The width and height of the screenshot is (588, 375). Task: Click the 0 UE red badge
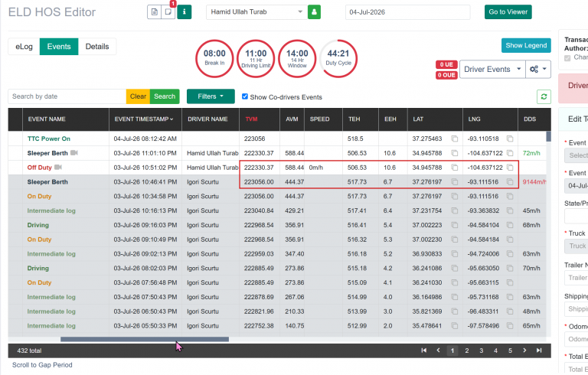446,64
